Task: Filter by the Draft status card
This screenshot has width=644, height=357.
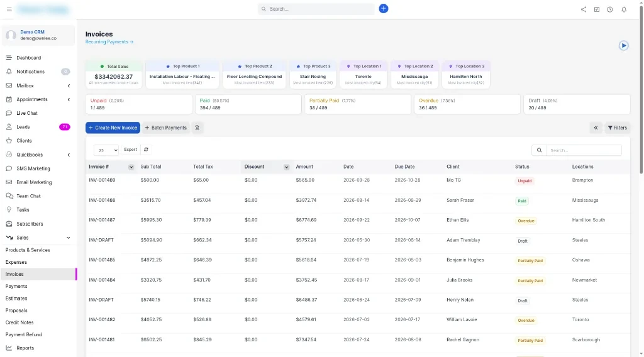Action: coord(577,104)
